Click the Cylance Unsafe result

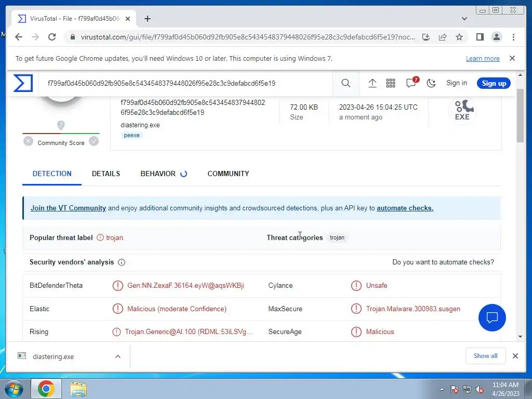[377, 285]
